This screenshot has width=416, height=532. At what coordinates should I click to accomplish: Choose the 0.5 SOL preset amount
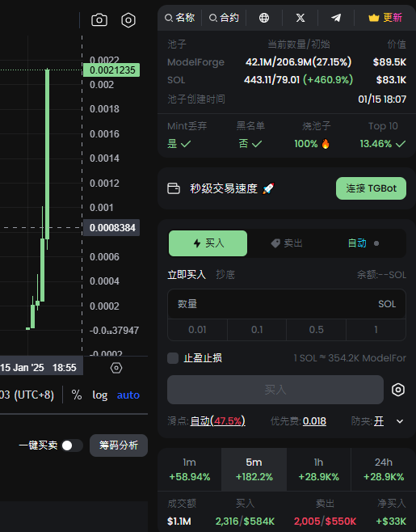(317, 330)
